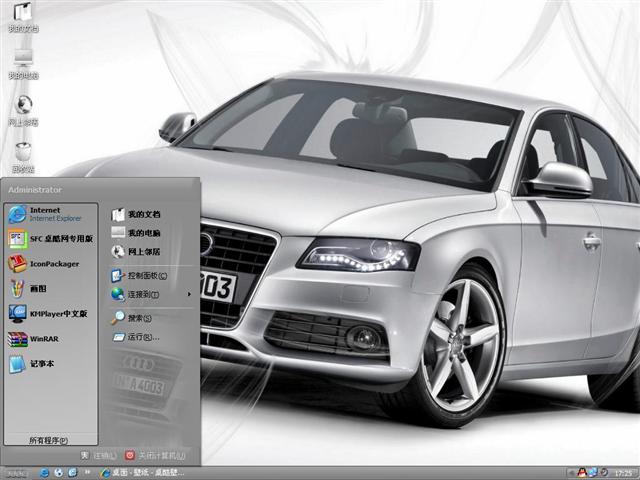This screenshot has height=480, width=640.
Task: Click the 关闭计算机 (Shut Down) button
Action: [x=153, y=455]
